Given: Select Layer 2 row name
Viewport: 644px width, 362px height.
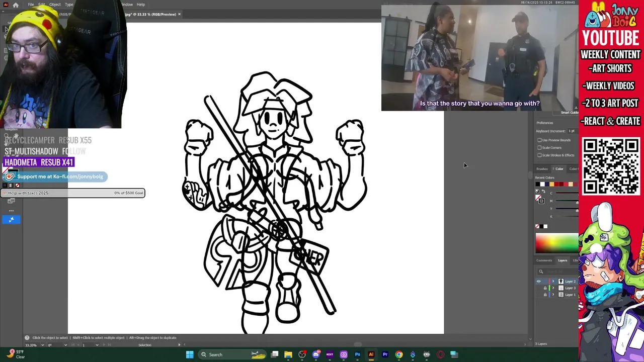Looking at the screenshot, I should point(570,282).
